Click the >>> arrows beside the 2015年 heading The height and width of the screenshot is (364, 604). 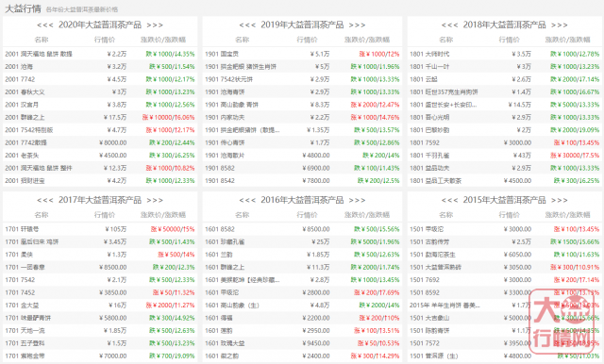[560, 201]
